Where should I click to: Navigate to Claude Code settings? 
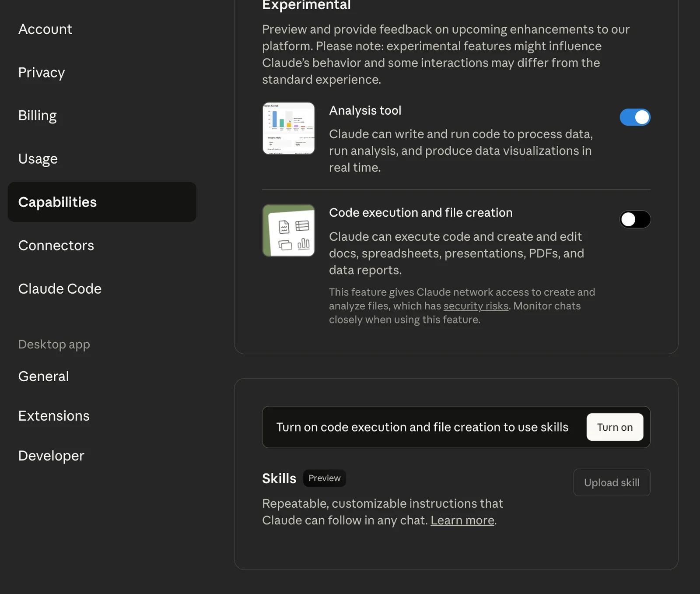60,289
